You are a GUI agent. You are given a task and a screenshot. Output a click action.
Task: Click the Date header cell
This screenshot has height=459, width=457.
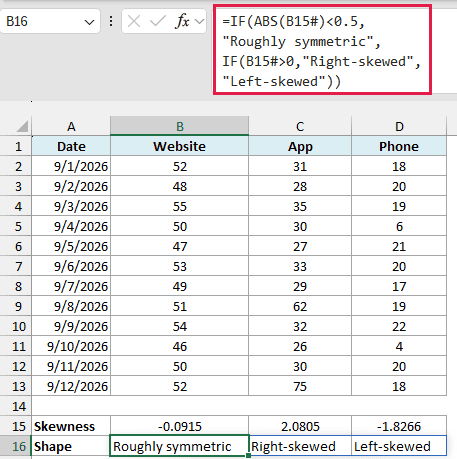[x=71, y=146]
